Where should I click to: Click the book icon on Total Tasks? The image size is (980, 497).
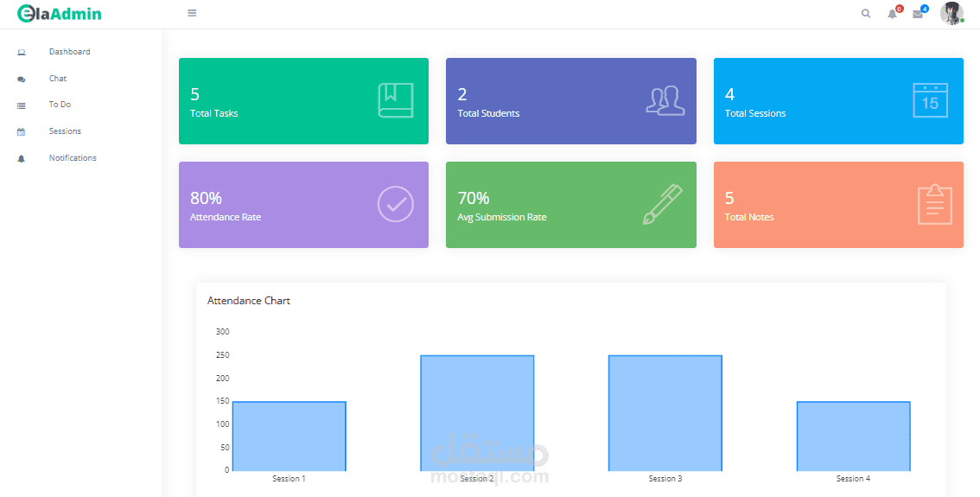click(396, 100)
